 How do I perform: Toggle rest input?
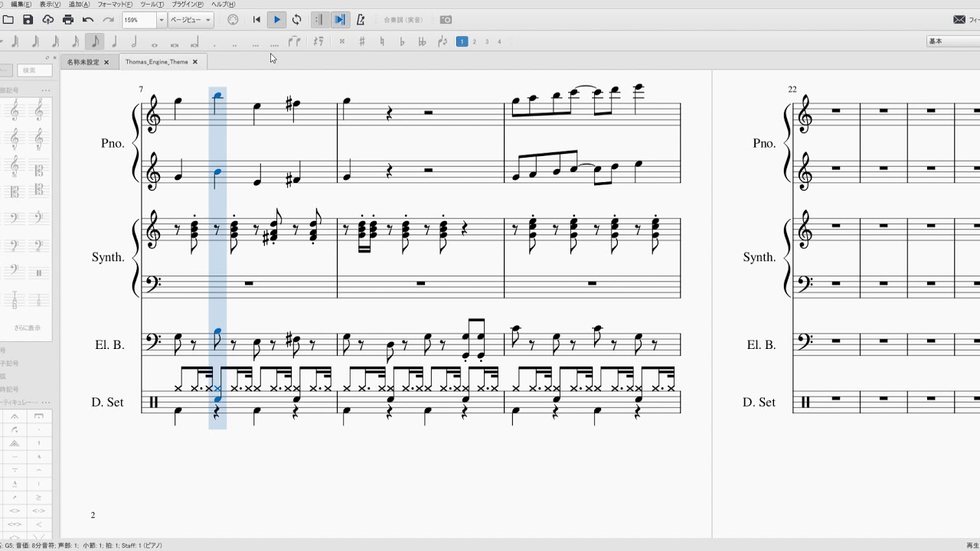pyautogui.click(x=318, y=41)
